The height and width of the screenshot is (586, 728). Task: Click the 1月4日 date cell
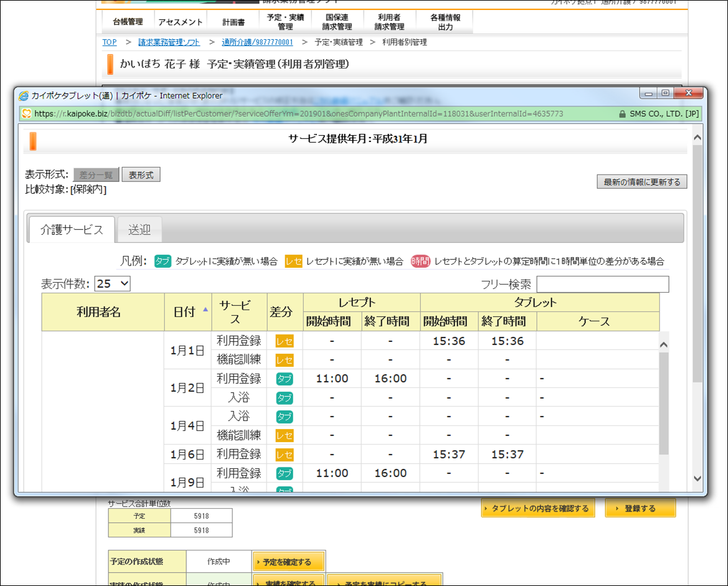click(x=187, y=426)
